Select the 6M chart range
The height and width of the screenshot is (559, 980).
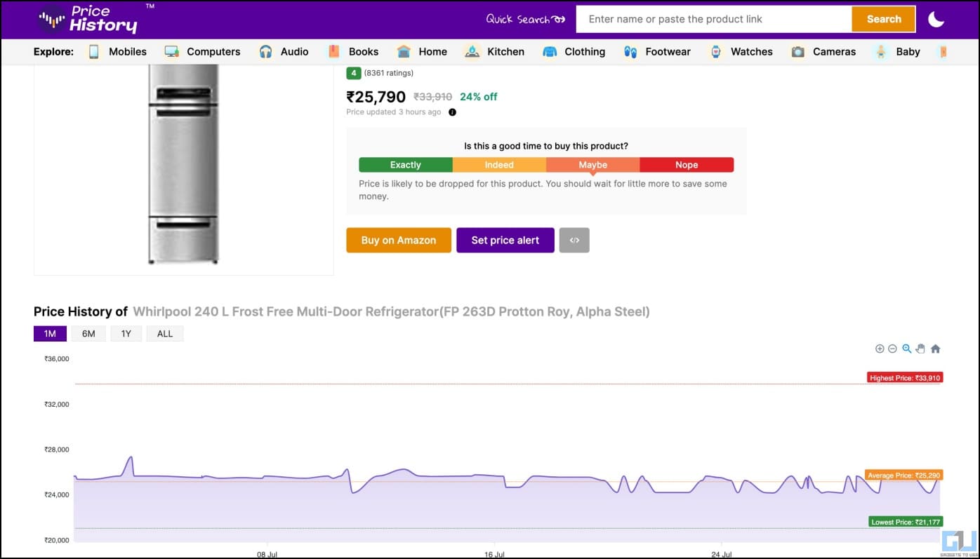coord(88,334)
